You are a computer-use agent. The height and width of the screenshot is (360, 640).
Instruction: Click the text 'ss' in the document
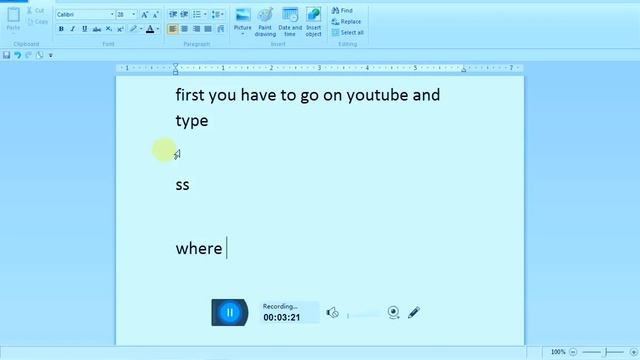point(182,185)
